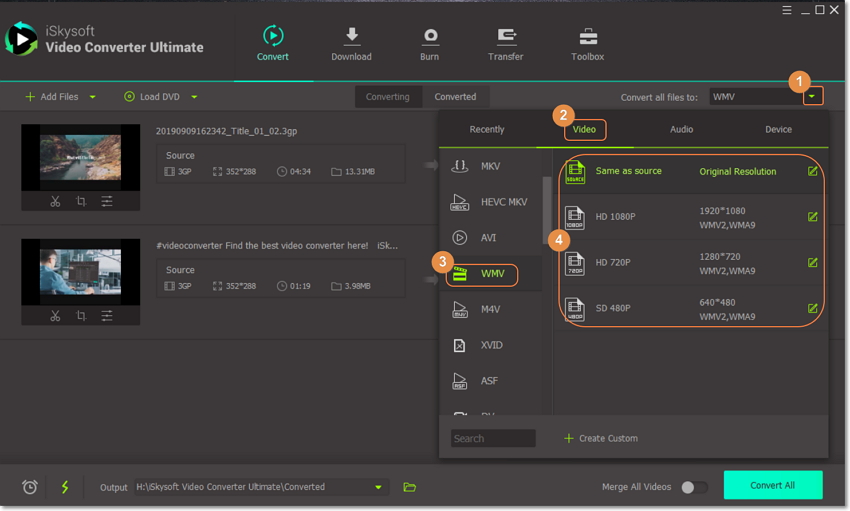Image resolution: width=850 pixels, height=511 pixels.
Task: Open the Add Files dropdown arrow
Action: coord(93,97)
